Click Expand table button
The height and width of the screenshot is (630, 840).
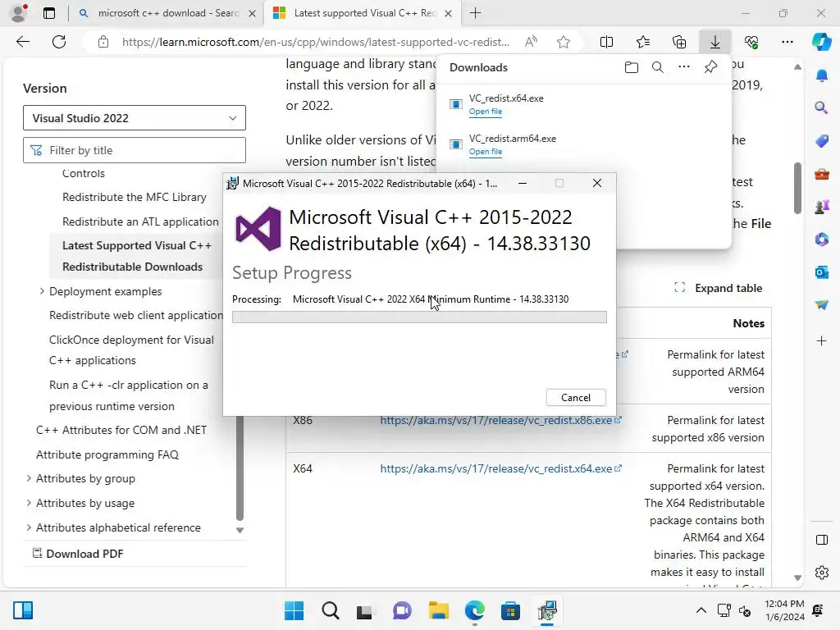(718, 288)
